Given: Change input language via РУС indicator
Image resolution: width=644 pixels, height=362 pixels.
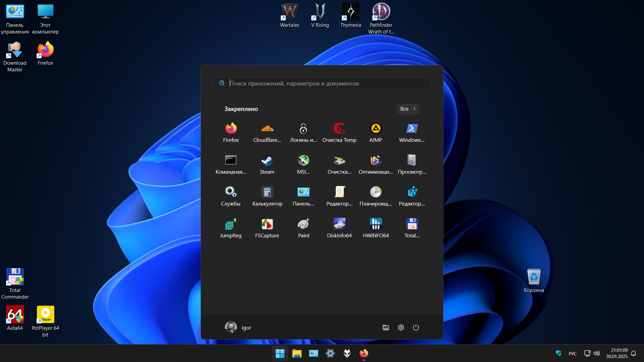Looking at the screenshot, I should 573,354.
